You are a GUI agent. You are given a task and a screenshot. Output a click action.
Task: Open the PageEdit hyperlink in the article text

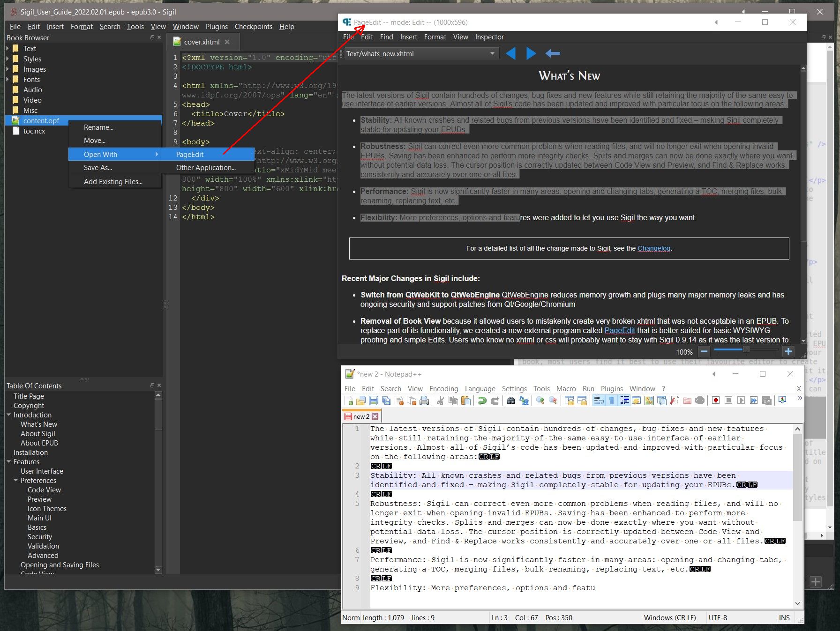(619, 331)
